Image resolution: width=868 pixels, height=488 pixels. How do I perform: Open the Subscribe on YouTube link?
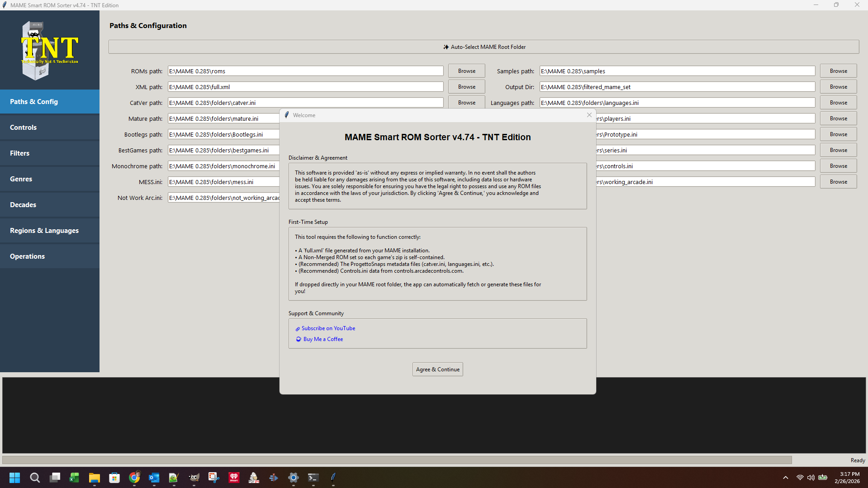328,328
